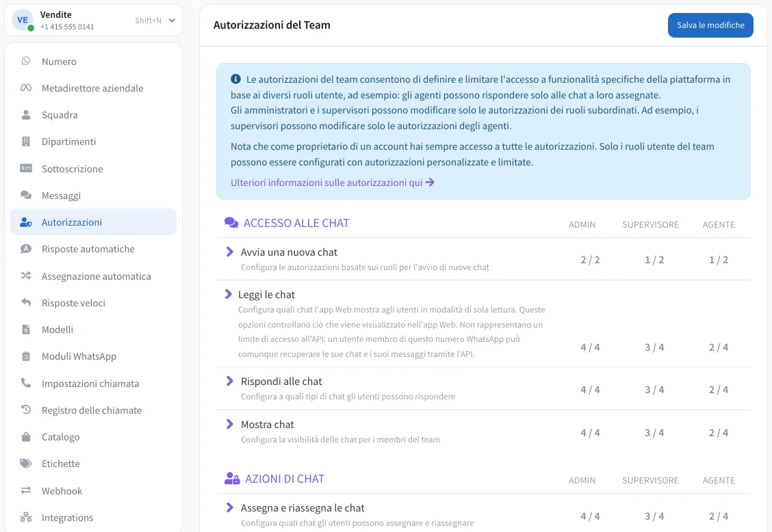Click the Salva le modifiche button
Viewport: 772px width, 532px height.
710,25
